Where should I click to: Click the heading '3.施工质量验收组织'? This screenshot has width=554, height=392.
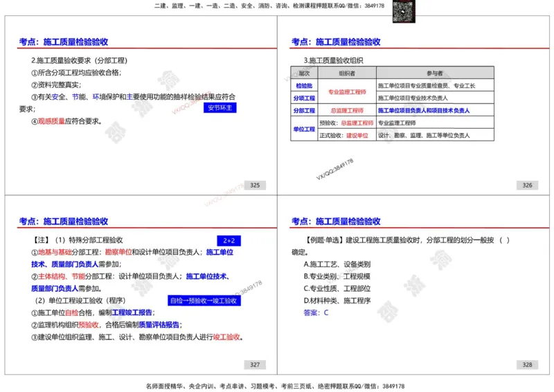click(333, 60)
